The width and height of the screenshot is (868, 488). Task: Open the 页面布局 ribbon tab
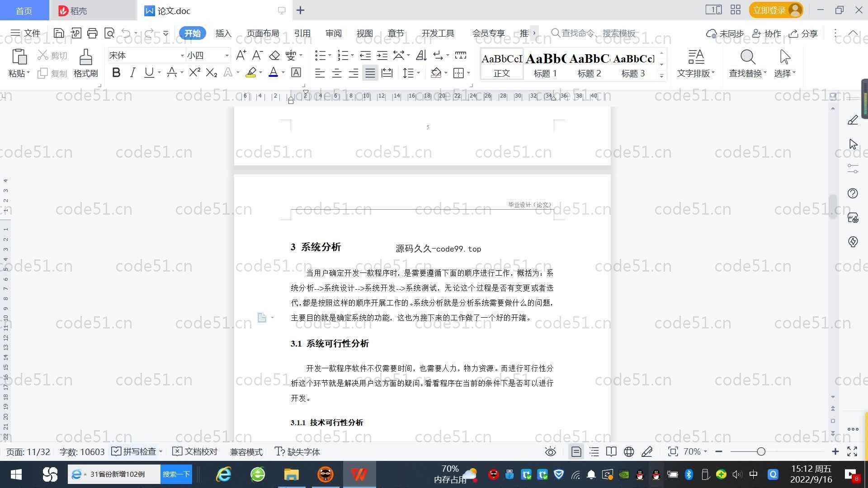(x=263, y=33)
